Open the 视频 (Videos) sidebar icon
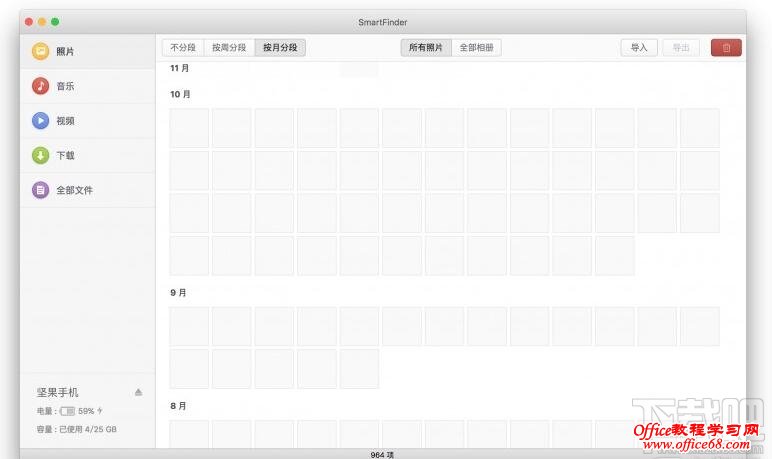 point(40,121)
